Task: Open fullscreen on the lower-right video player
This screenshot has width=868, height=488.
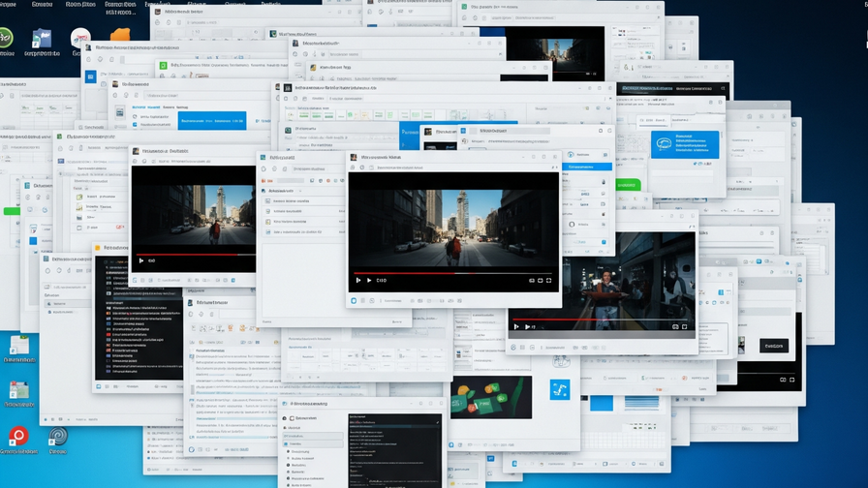Action: (x=685, y=326)
